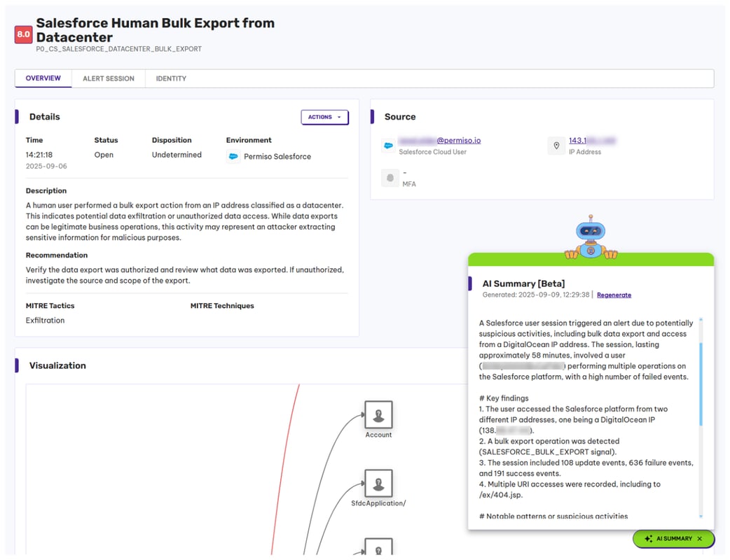Click the scroll down arrow in AI Summary
This screenshot has height=560, width=730.
(701, 517)
